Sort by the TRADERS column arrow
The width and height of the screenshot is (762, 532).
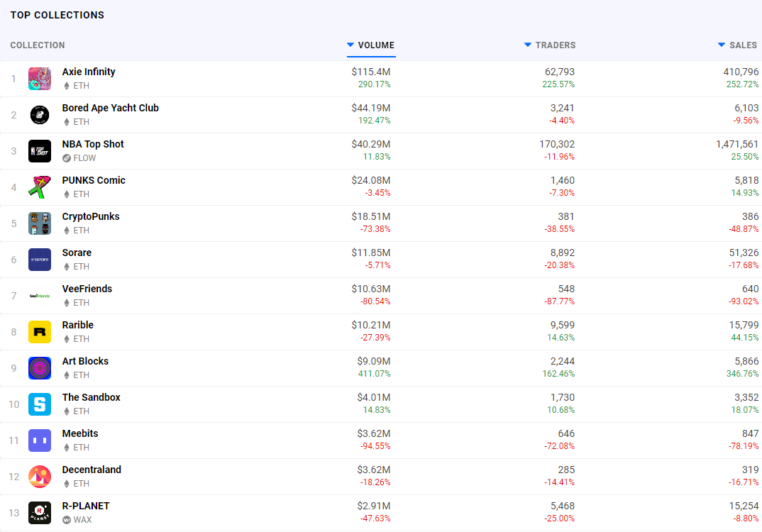tap(528, 45)
